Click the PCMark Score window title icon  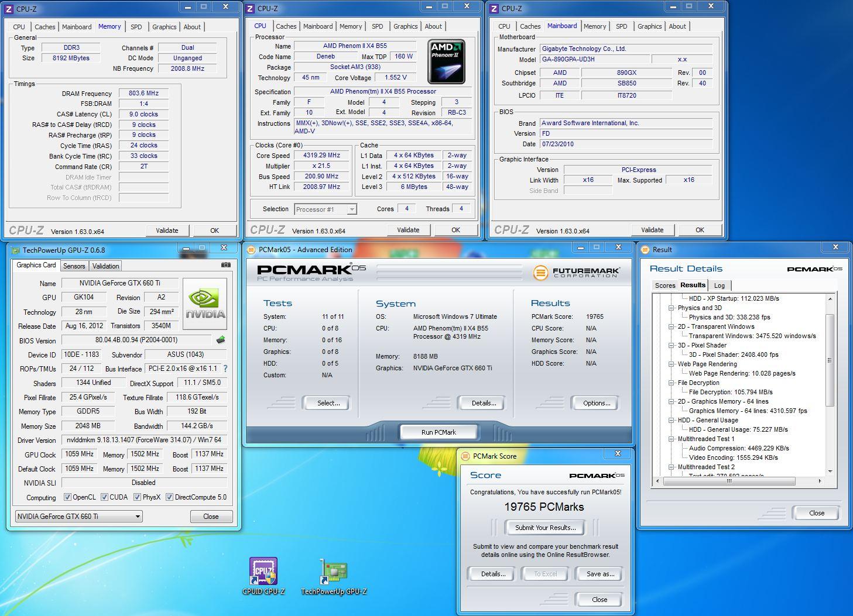[465, 456]
